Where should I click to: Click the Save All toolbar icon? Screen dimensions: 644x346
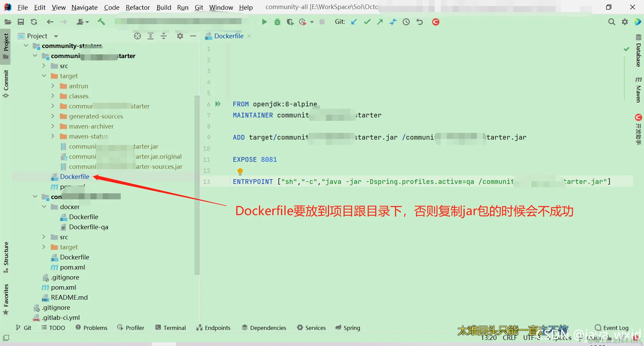[x=21, y=22]
